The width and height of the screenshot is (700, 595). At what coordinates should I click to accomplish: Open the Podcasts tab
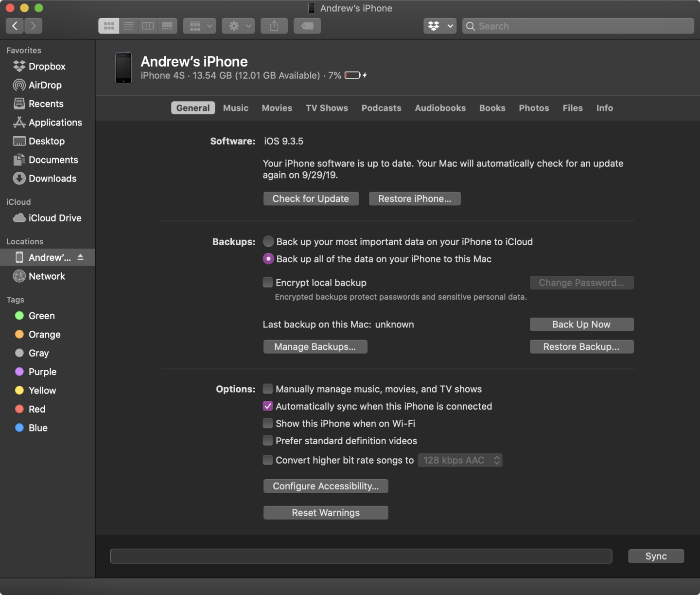point(381,108)
